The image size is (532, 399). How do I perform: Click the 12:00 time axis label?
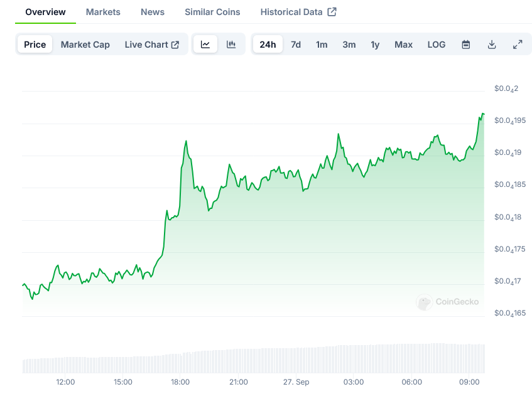pos(65,382)
